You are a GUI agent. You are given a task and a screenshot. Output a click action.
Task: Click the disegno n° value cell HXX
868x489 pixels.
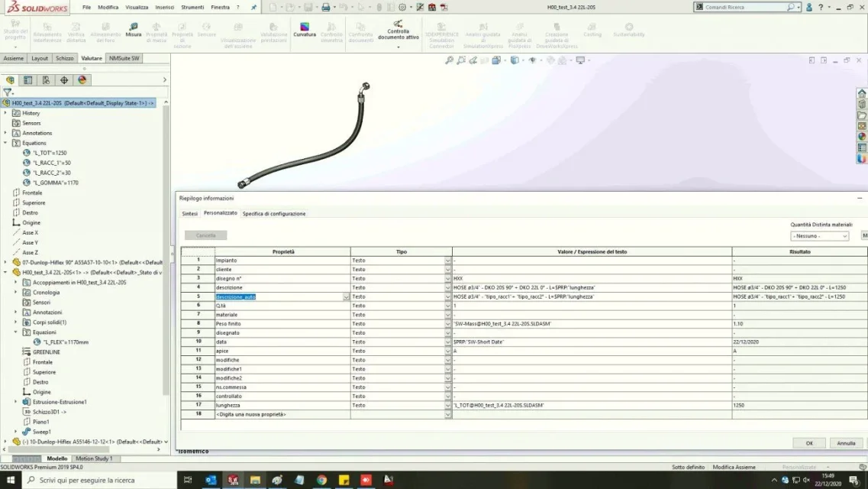[592, 279]
